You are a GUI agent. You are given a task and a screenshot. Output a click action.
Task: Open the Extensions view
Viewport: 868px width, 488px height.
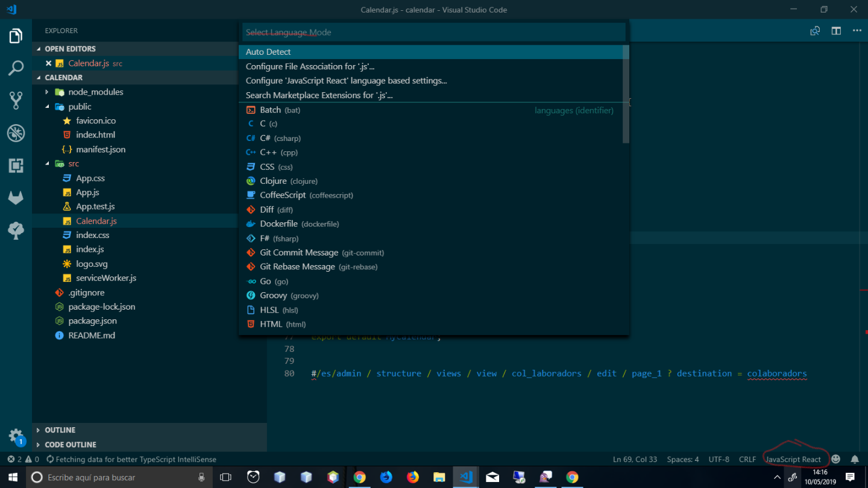pos(16,165)
